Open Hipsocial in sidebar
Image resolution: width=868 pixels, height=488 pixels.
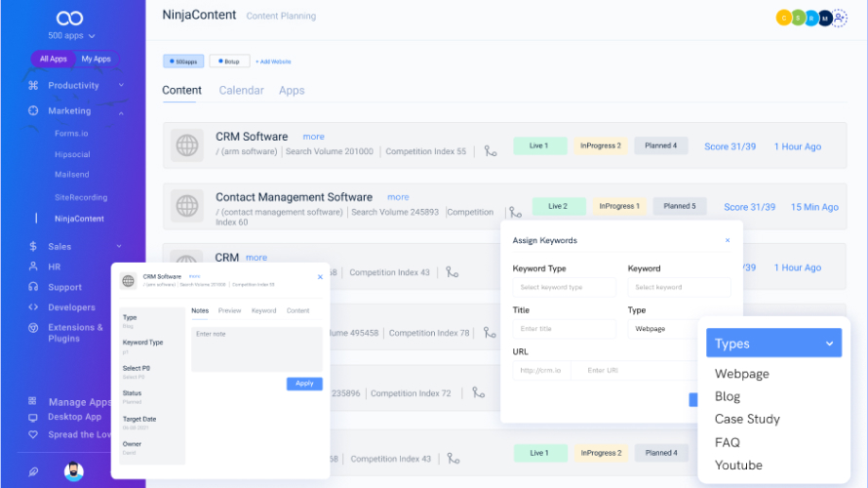72,154
